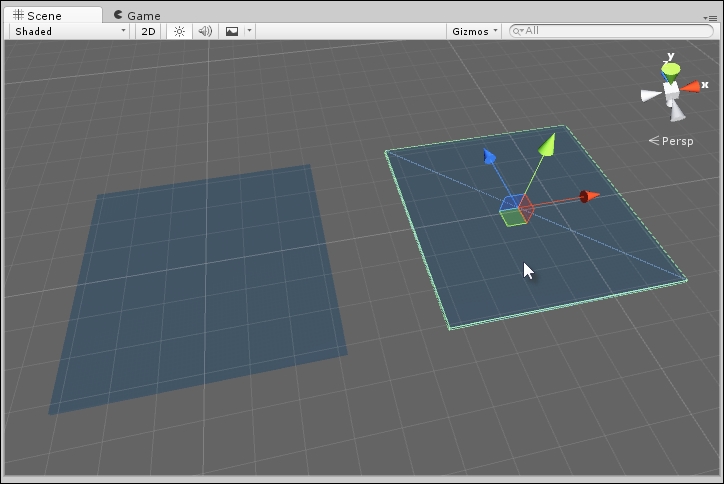This screenshot has height=484, width=724.
Task: Click the red X-axis arrow of move handle
Action: [590, 196]
